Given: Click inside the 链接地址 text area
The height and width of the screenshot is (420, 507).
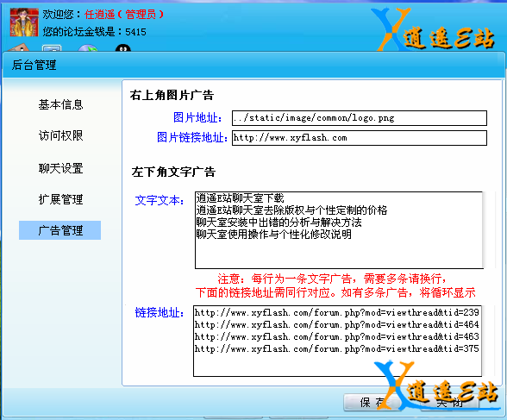Looking at the screenshot, I should (x=337, y=341).
